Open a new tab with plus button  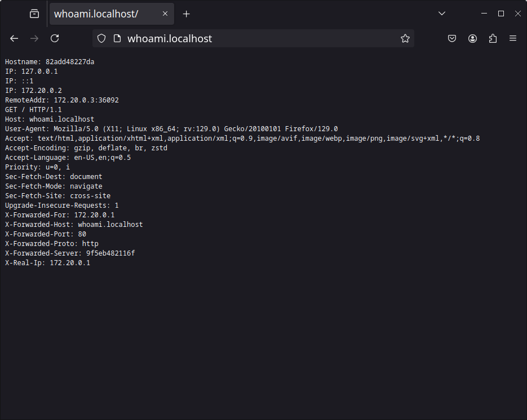click(186, 14)
